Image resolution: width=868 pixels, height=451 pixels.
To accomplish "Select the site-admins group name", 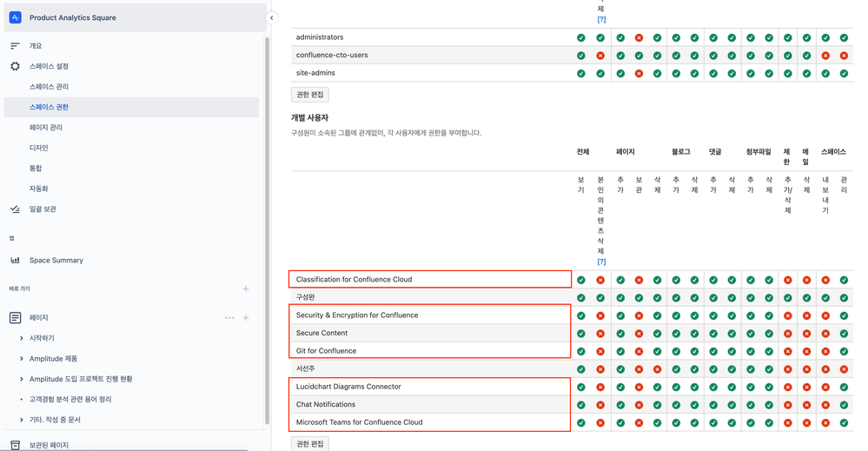I will click(315, 72).
